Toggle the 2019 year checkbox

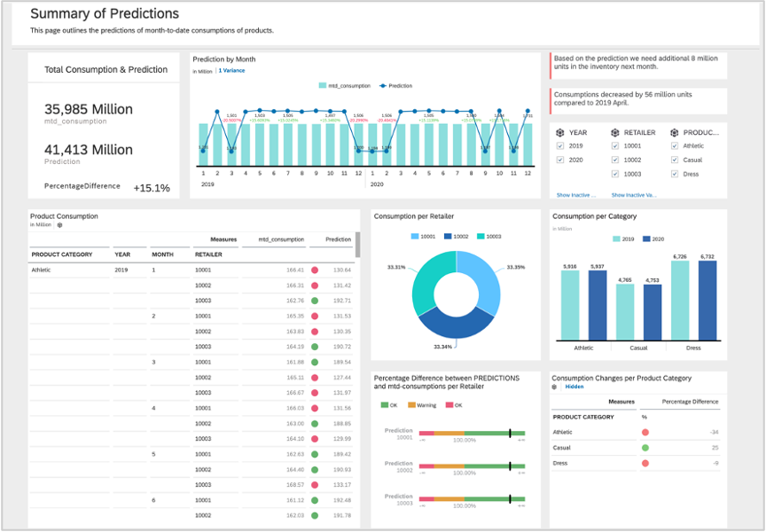pyautogui.click(x=560, y=145)
